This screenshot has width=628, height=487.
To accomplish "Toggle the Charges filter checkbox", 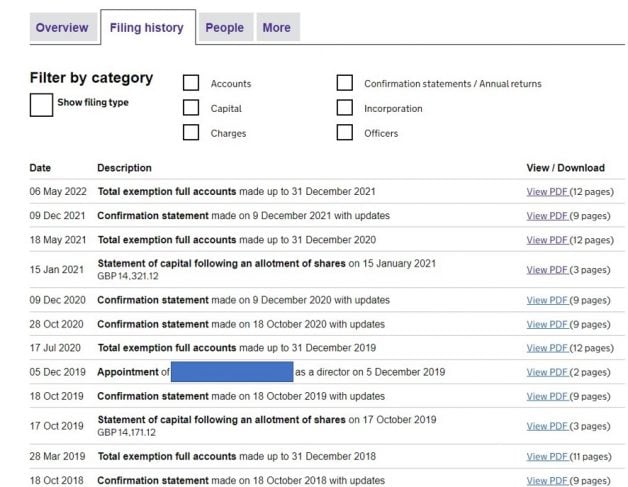I will tap(191, 133).
